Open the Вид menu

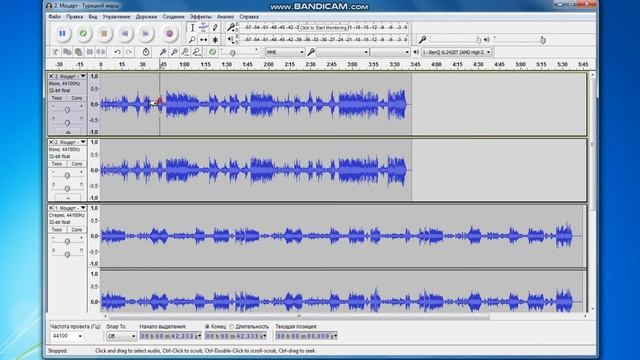point(93,17)
